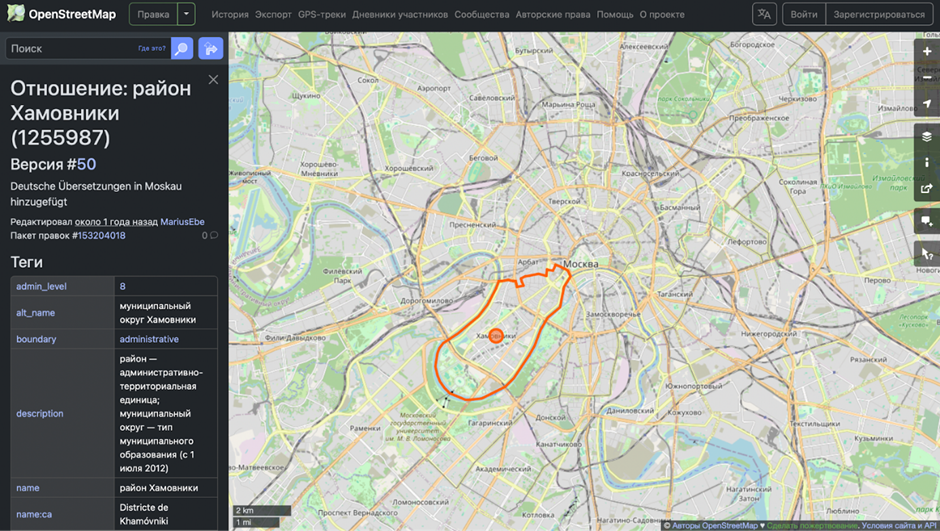940x531 pixels.
Task: Click the OpenStreetMap logo icon
Action: 16,13
